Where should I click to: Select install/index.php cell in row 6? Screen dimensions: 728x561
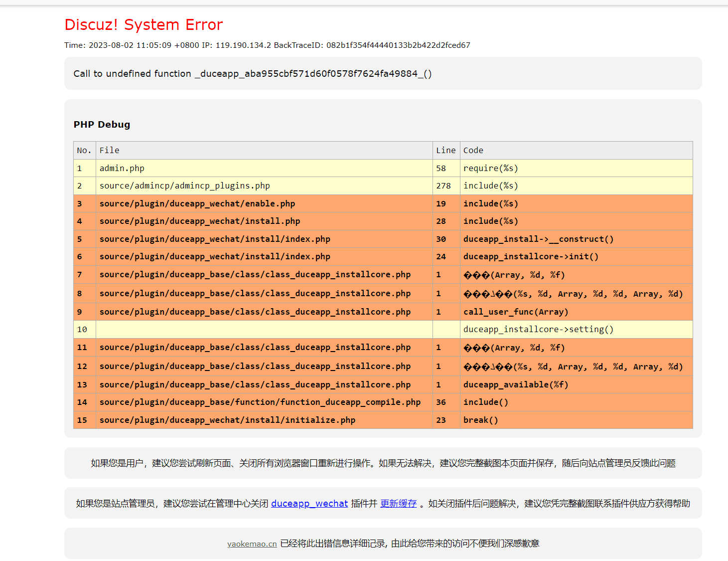point(264,256)
